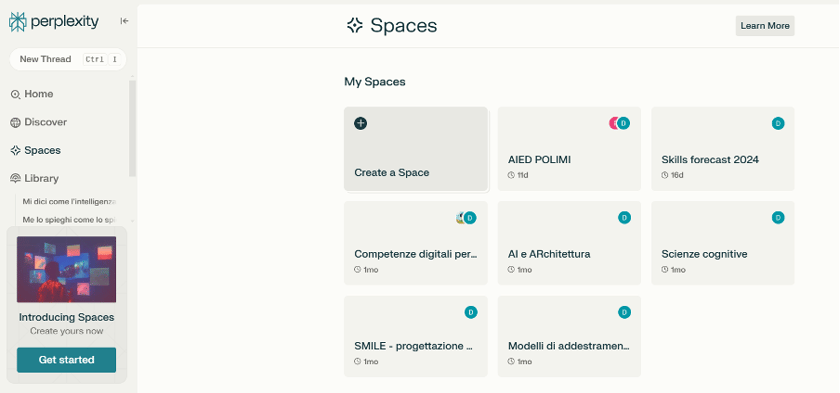Open thread 'Me lo spieghi come lo'
Screen dimensions: 840x393
(69, 220)
